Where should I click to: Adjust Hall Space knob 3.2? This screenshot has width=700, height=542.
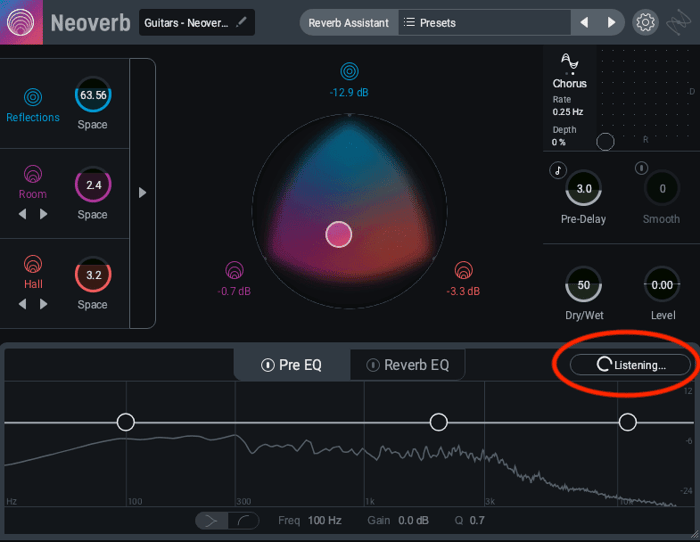pyautogui.click(x=93, y=275)
